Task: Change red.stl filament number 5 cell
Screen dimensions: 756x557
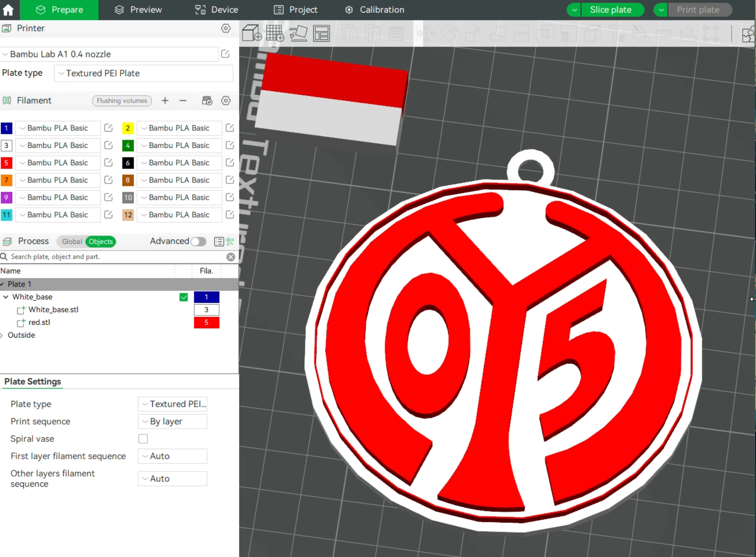Action: [206, 323]
